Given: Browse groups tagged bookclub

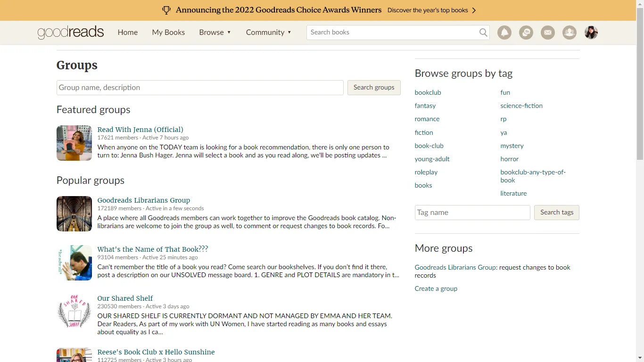Looking at the screenshot, I should click(428, 92).
